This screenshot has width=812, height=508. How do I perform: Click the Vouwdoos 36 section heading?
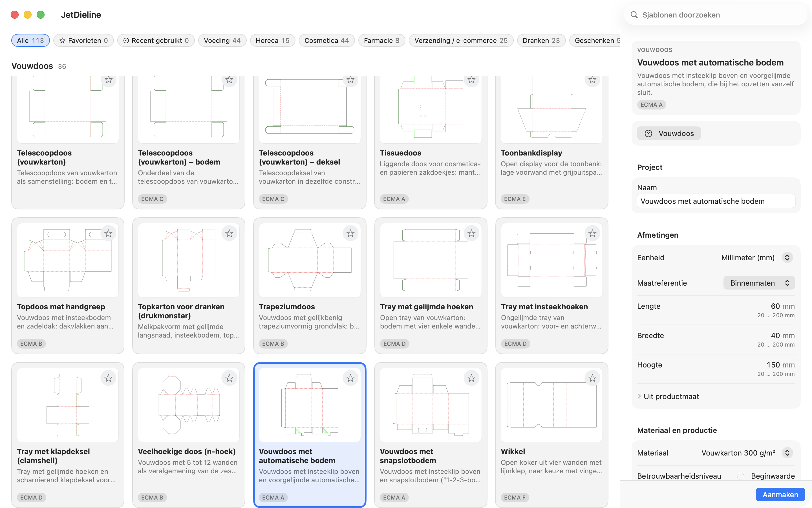point(39,66)
